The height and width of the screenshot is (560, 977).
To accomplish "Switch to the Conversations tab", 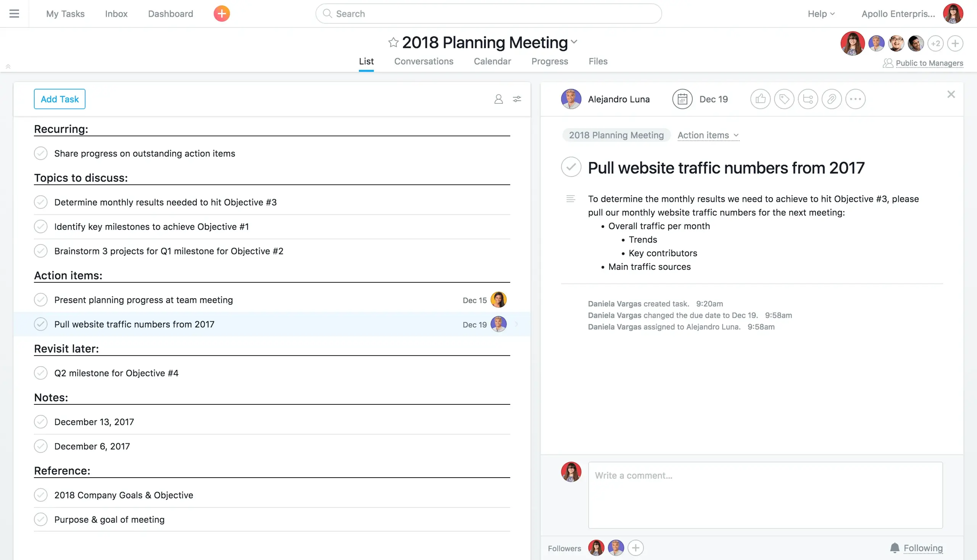I will pos(424,61).
